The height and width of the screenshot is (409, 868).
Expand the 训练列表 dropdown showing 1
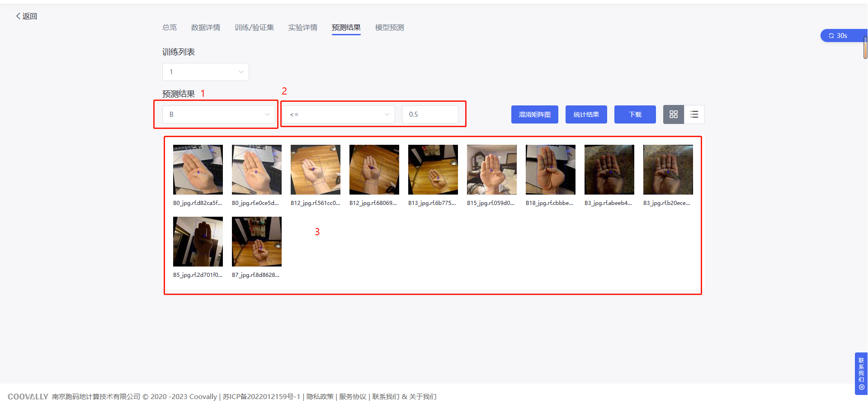[x=206, y=72]
